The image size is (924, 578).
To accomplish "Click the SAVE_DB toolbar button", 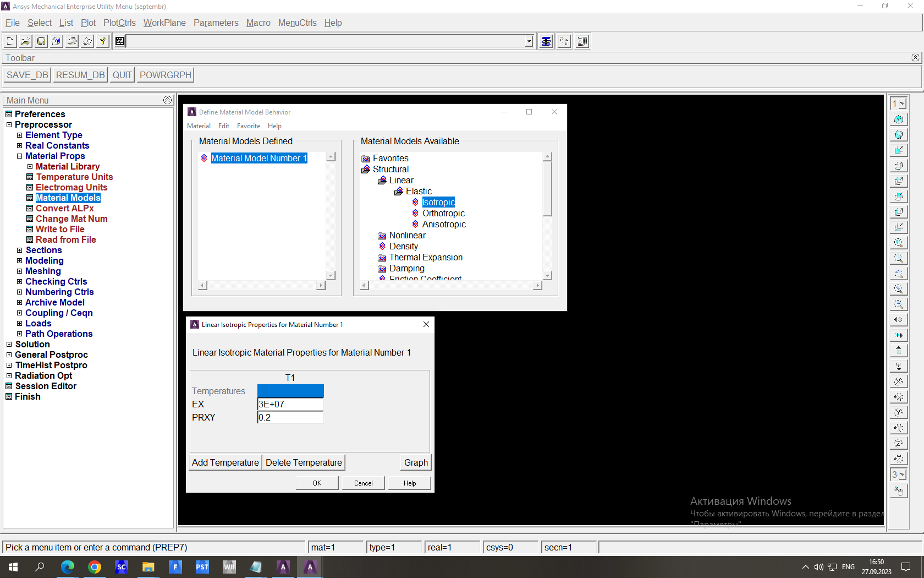I will [x=28, y=75].
